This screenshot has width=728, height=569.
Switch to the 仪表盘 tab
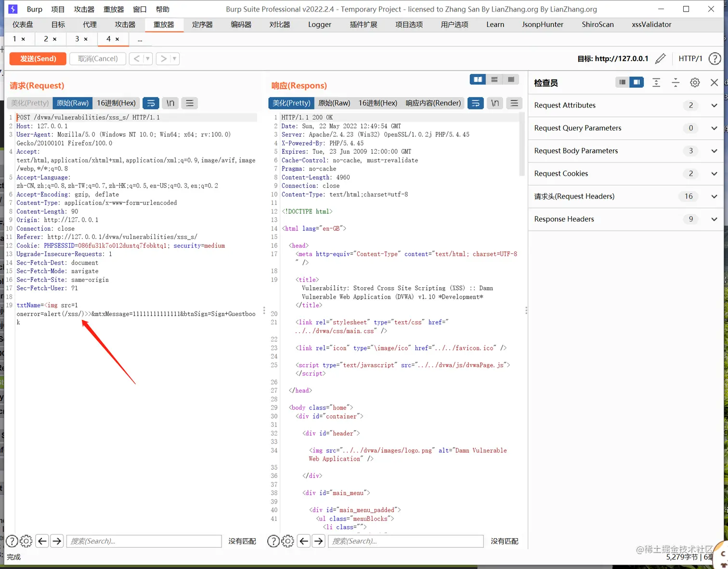click(23, 25)
